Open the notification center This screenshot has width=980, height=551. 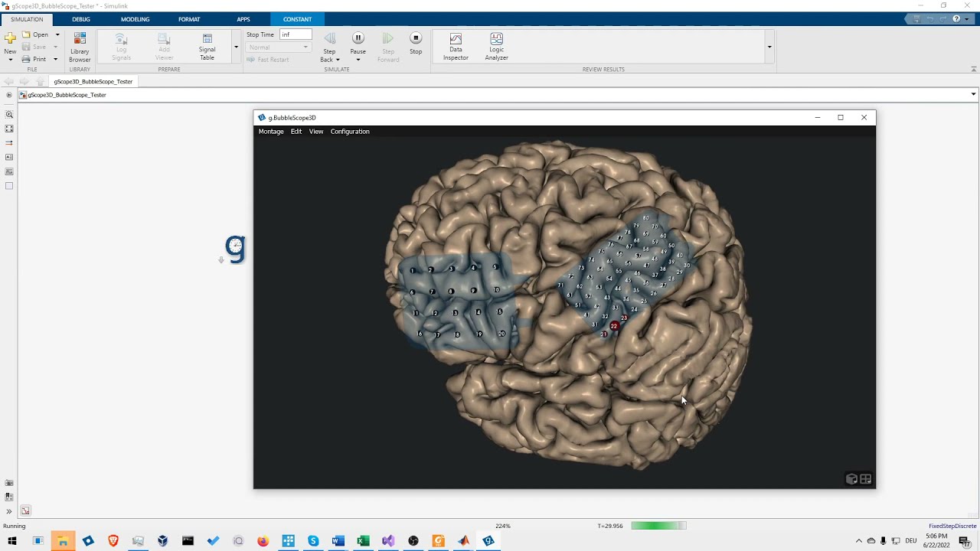click(965, 541)
